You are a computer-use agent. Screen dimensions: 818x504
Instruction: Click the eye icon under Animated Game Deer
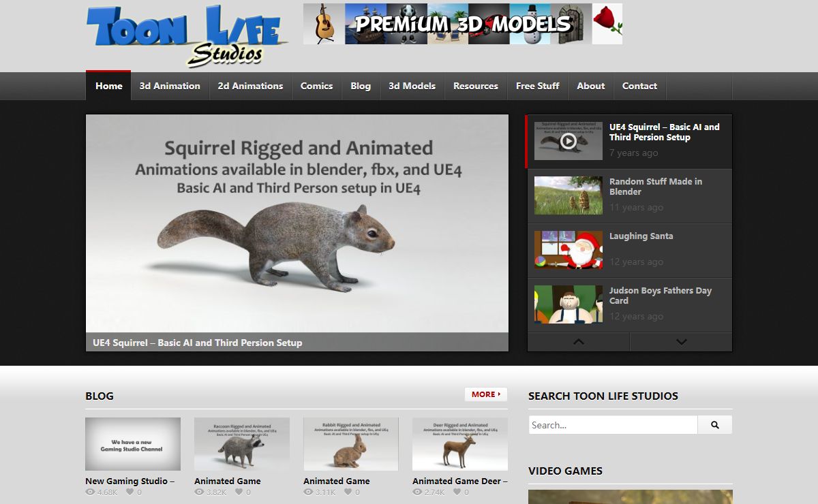click(x=417, y=492)
